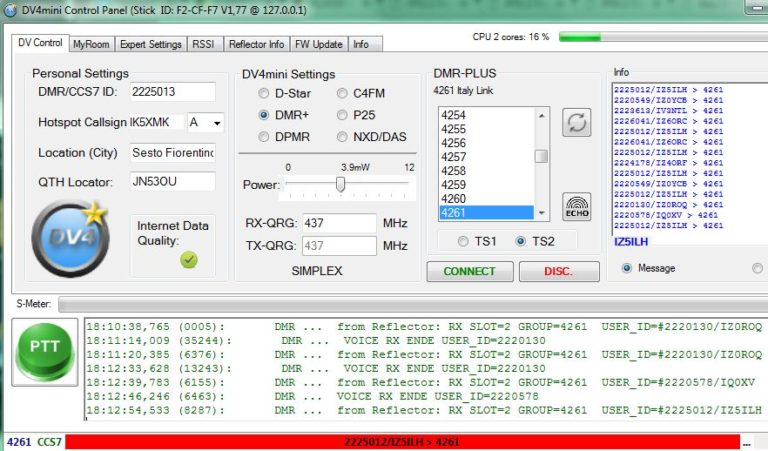The height and width of the screenshot is (451, 768).
Task: Click the DMR/CCS7 ID input field
Action: tap(172, 92)
